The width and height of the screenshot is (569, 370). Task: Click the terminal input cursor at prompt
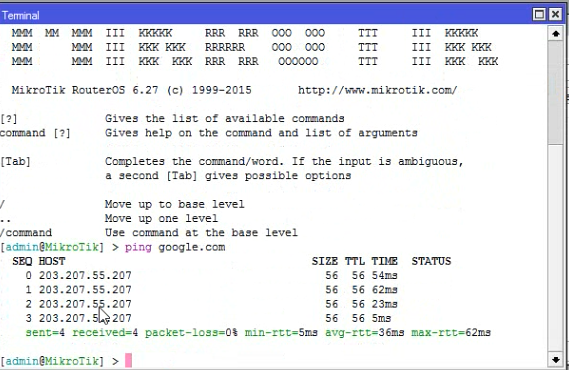128,361
